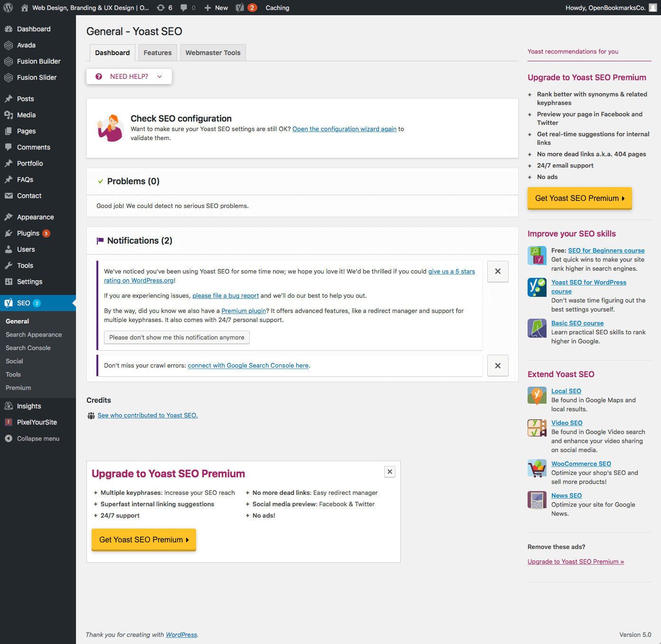Open the Tools wrench icon
The image size is (661, 644).
(x=9, y=265)
